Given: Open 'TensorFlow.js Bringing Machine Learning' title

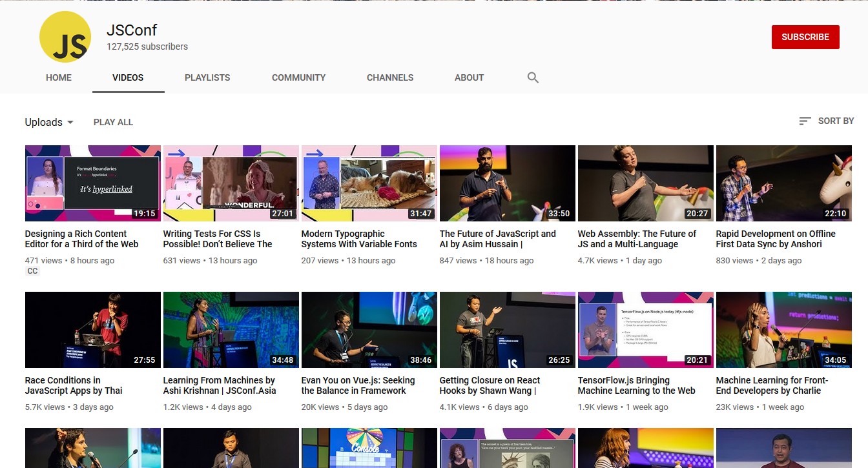Looking at the screenshot, I should [637, 385].
